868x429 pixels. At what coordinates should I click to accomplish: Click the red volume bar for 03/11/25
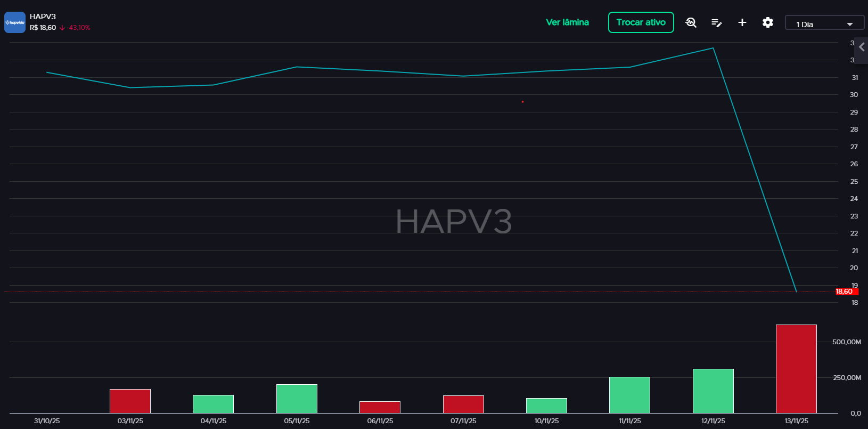coord(130,401)
